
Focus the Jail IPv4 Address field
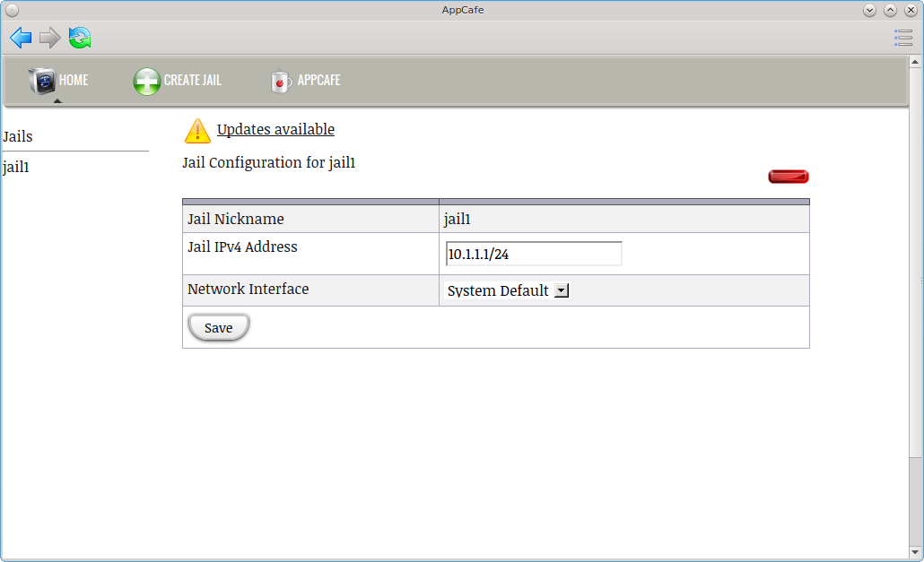click(534, 254)
